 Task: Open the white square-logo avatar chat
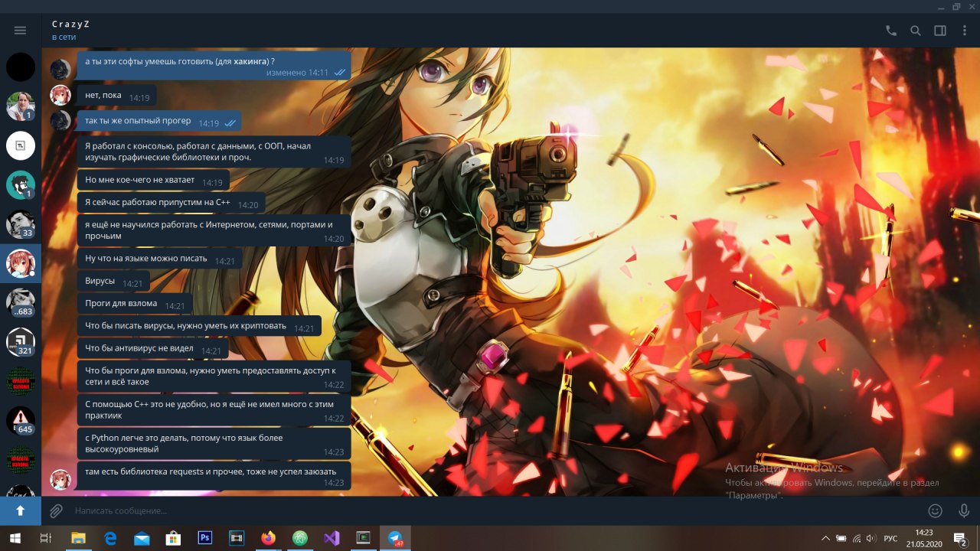[x=21, y=145]
